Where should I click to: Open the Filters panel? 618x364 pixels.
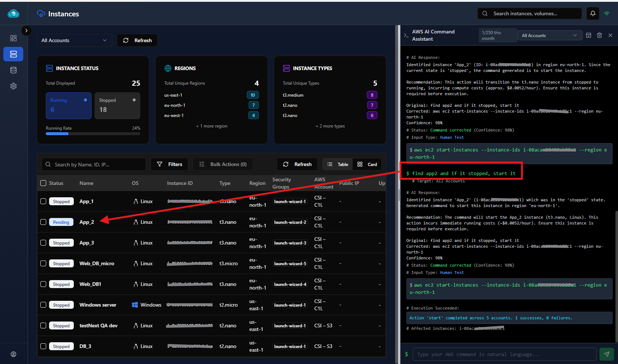pos(169,164)
